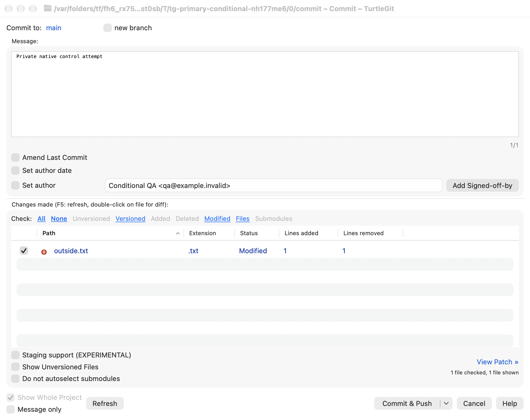The height and width of the screenshot is (420, 530).
Task: Click the Files check link
Action: [243, 219]
